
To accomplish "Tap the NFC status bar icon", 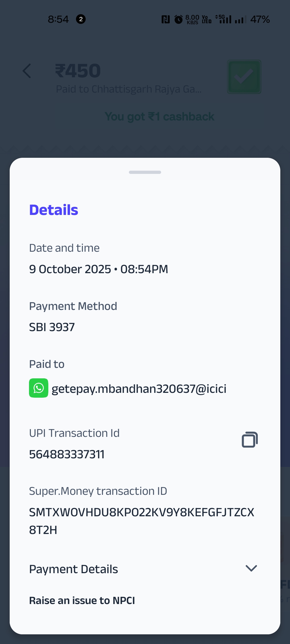I will point(165,19).
